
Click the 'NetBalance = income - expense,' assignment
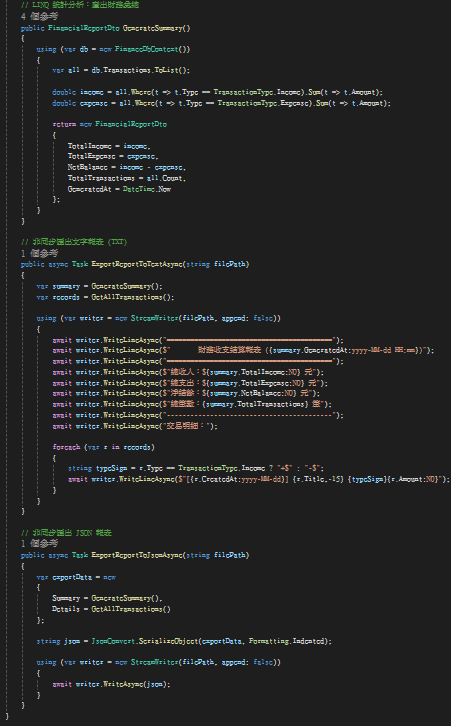pos(126,167)
